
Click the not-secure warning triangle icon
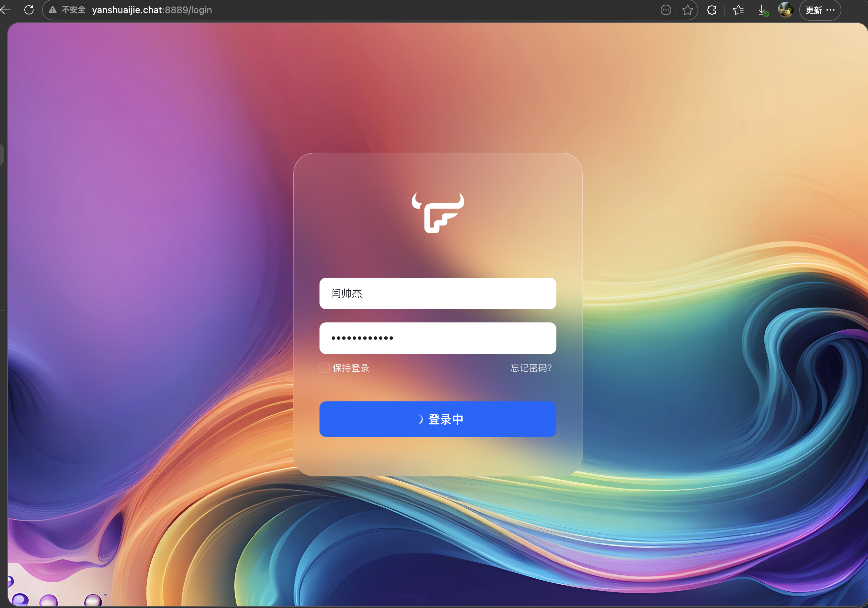(53, 10)
